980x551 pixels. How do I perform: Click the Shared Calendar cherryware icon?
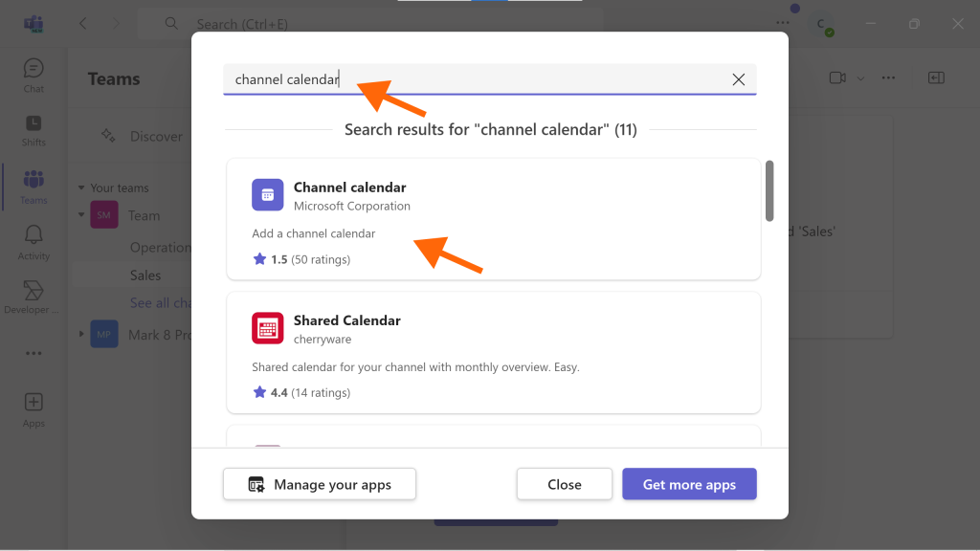[x=268, y=328]
